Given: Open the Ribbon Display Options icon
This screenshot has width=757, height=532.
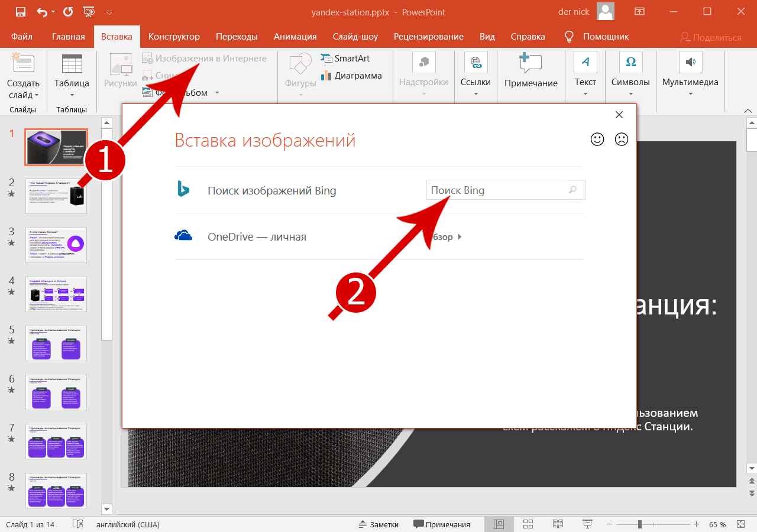Looking at the screenshot, I should tap(639, 12).
